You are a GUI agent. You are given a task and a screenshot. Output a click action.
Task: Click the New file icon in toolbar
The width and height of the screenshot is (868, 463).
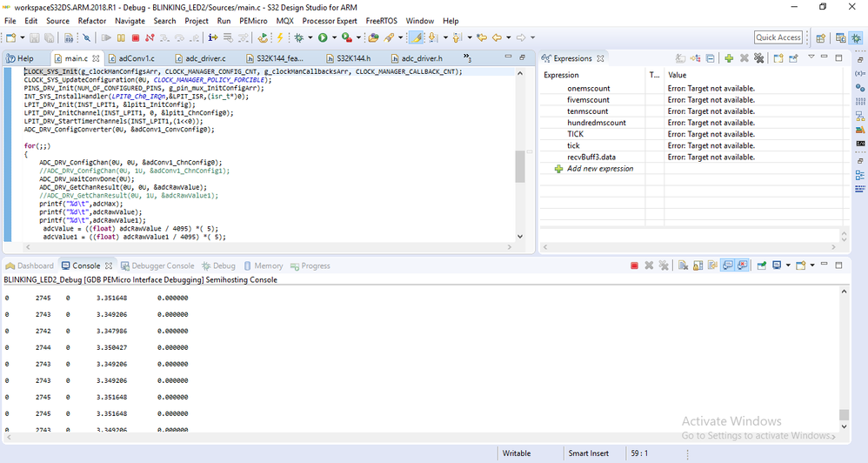10,37
